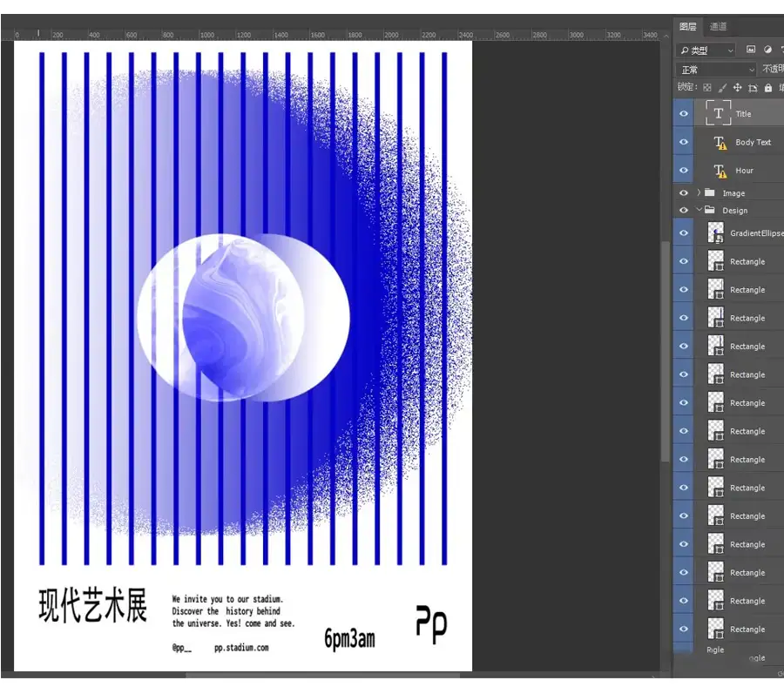Click the lock position move icon
The height and width of the screenshot is (687, 784).
[737, 88]
